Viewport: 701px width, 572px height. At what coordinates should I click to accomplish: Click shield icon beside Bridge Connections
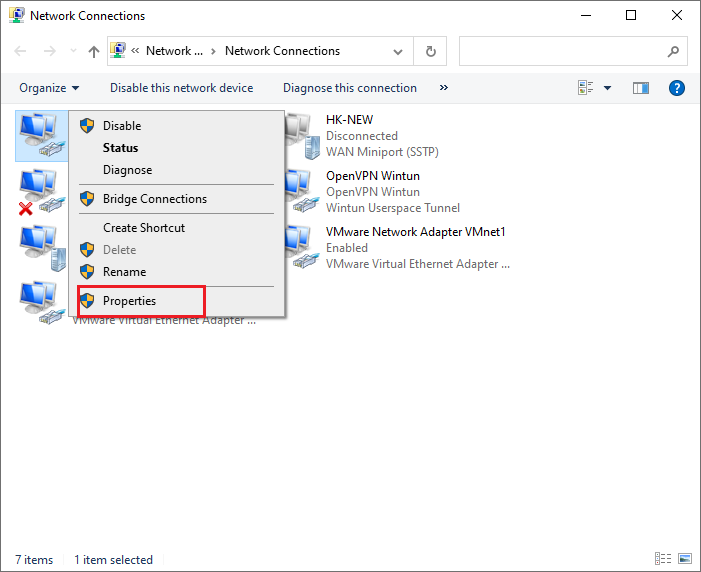point(87,199)
